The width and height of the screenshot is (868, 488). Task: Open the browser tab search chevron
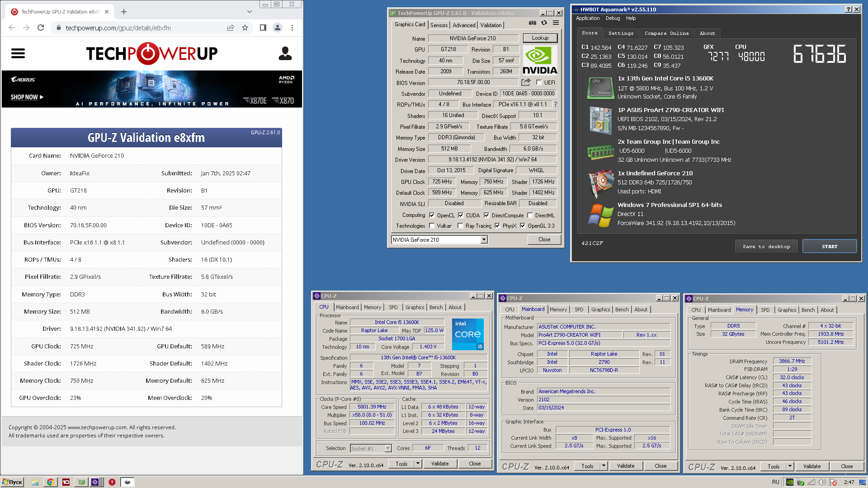pyautogui.click(x=250, y=12)
